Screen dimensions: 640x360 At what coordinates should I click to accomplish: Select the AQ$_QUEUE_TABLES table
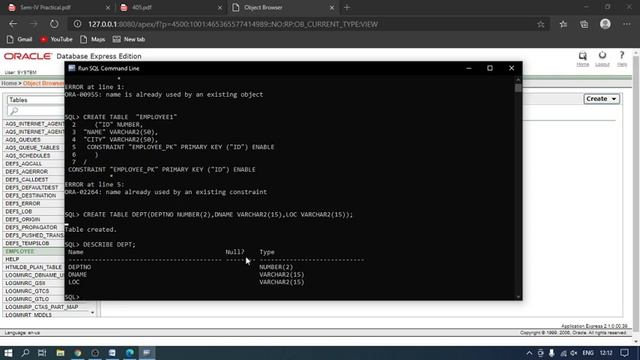coord(32,147)
